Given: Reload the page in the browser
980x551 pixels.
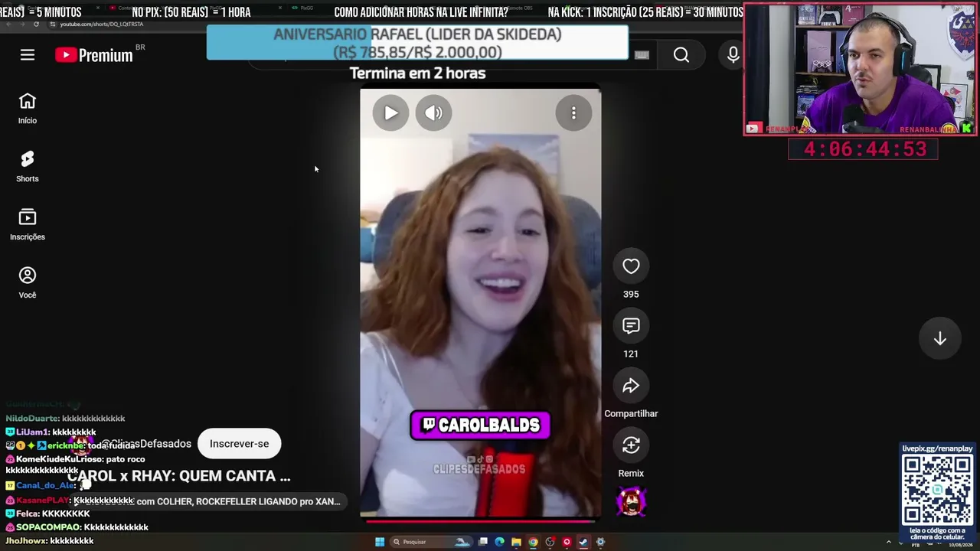Looking at the screenshot, I should [x=36, y=24].
